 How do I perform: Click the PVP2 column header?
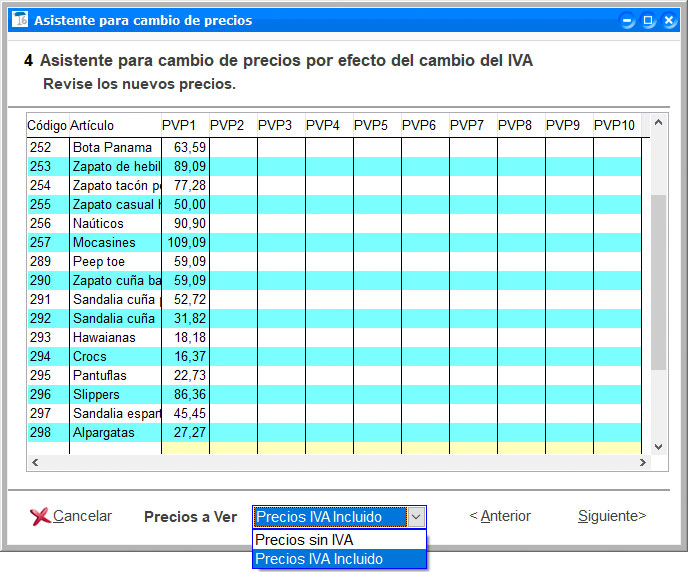[233, 125]
